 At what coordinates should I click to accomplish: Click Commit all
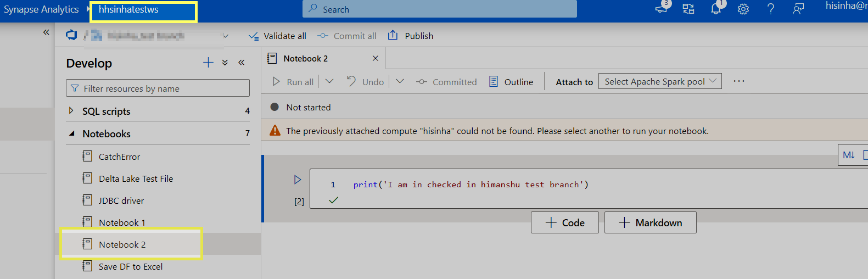point(348,36)
